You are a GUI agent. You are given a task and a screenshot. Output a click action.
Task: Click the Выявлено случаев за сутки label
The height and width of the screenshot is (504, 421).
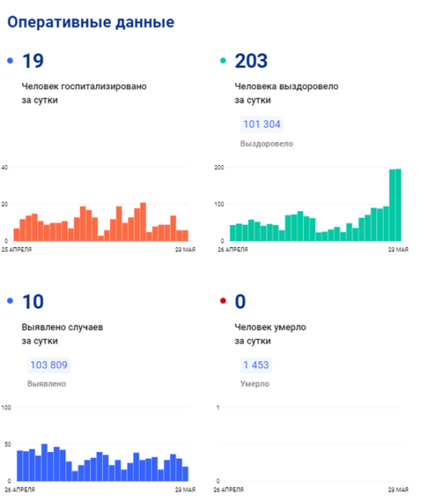click(62, 334)
